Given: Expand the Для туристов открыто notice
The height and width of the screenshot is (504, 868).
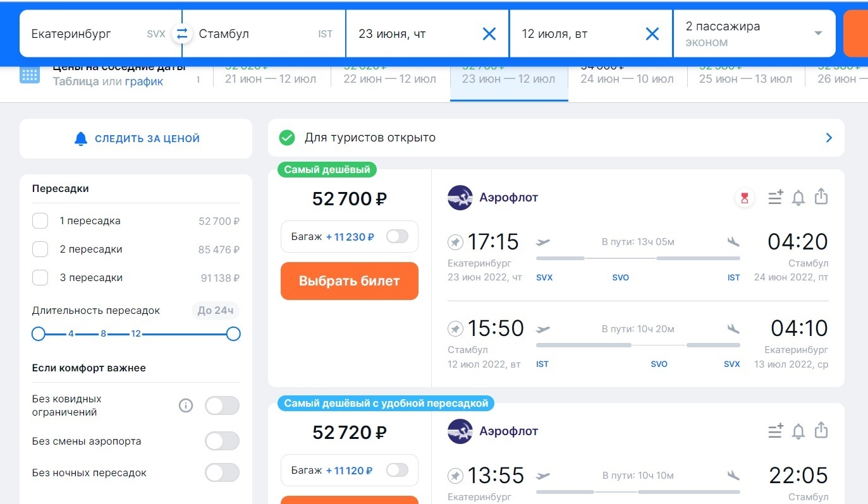Looking at the screenshot, I should (x=829, y=138).
